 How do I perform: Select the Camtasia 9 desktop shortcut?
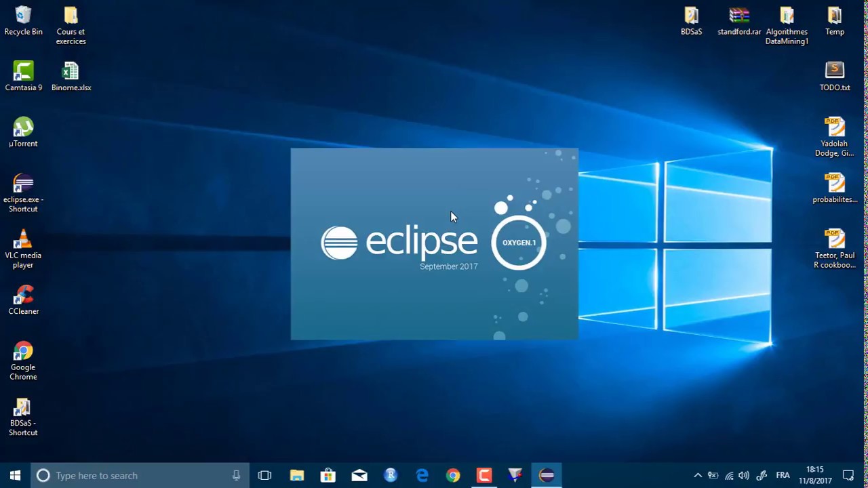[23, 77]
